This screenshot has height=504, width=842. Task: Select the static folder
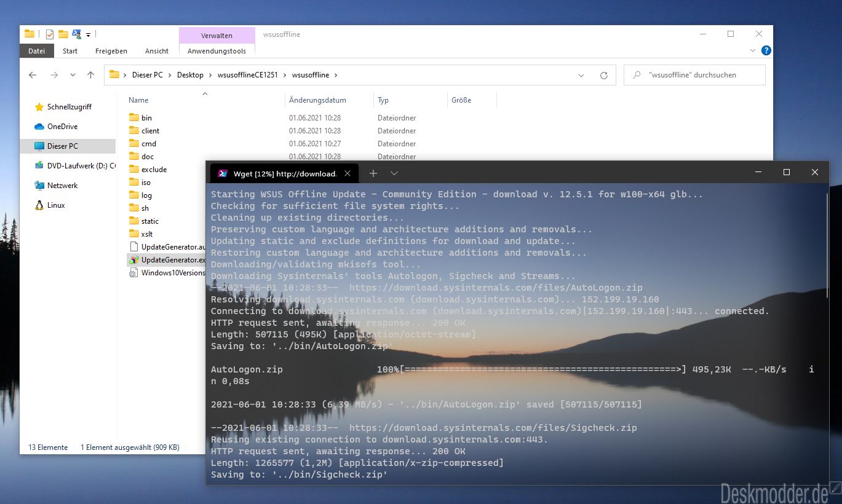click(150, 221)
